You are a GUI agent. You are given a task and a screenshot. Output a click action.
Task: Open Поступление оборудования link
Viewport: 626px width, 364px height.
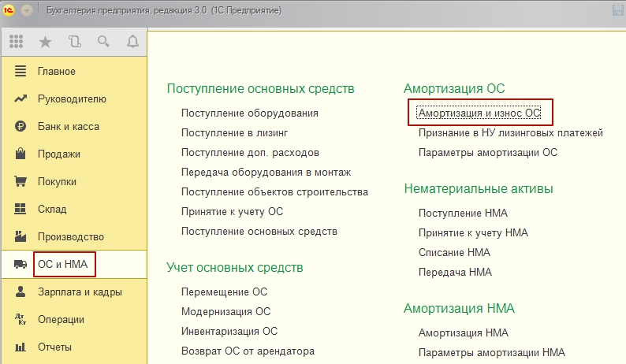[250, 113]
